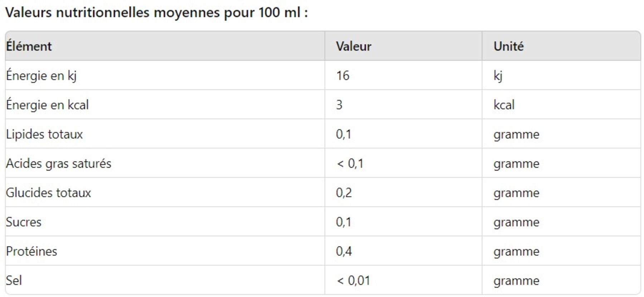Click the kj unit cell
Image resolution: width=644 pixels, height=297 pixels.
[x=498, y=76]
